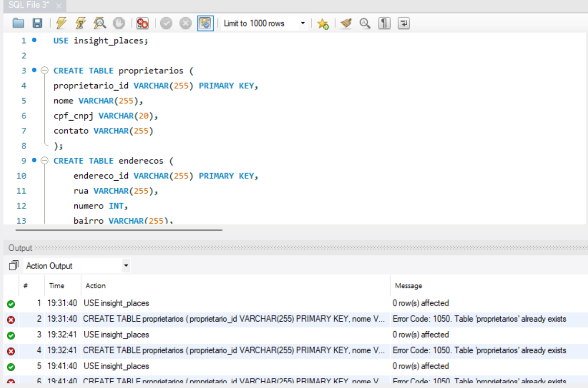Commit the transaction with the checkmark icon
This screenshot has height=388, width=588.
[166, 23]
